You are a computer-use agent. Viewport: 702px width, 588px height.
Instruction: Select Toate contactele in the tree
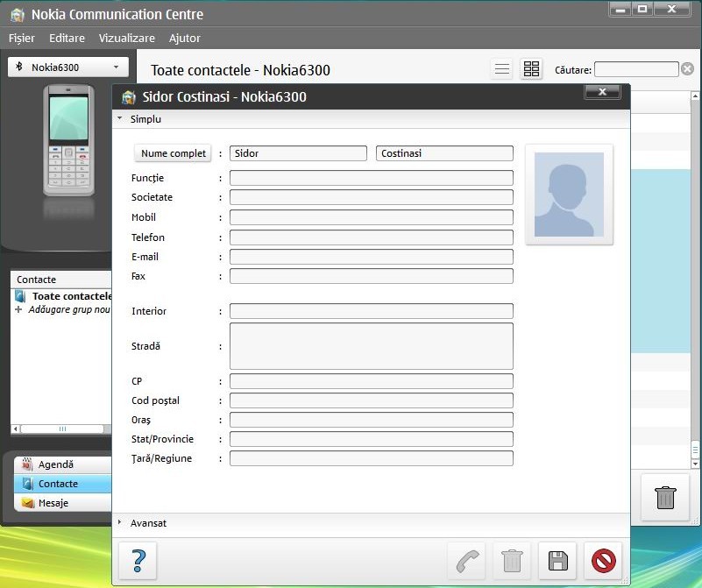click(72, 296)
